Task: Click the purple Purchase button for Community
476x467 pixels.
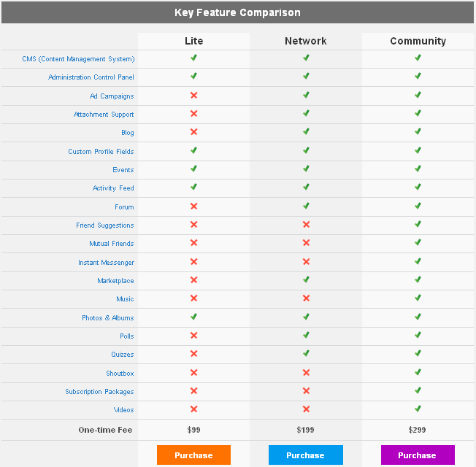Action: 417,455
